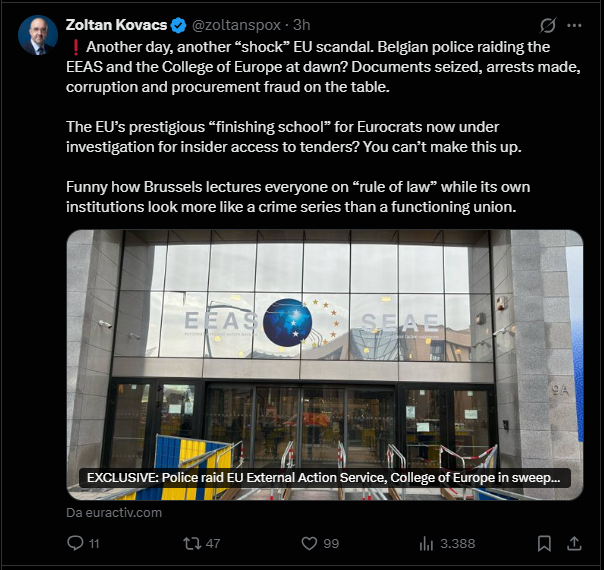Click the EXCLUSIVE Police raid headline caption
This screenshot has width=604, height=570.
point(324,478)
